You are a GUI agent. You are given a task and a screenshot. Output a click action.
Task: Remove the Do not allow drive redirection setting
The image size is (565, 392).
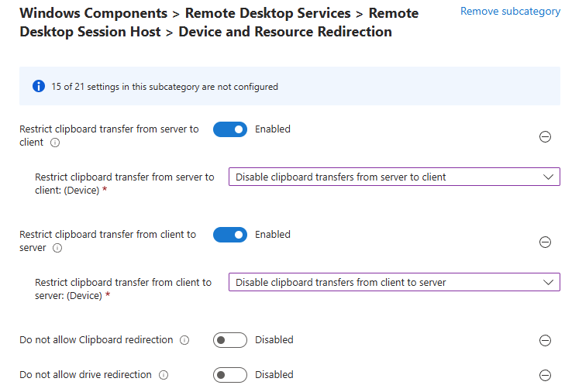pyautogui.click(x=545, y=375)
